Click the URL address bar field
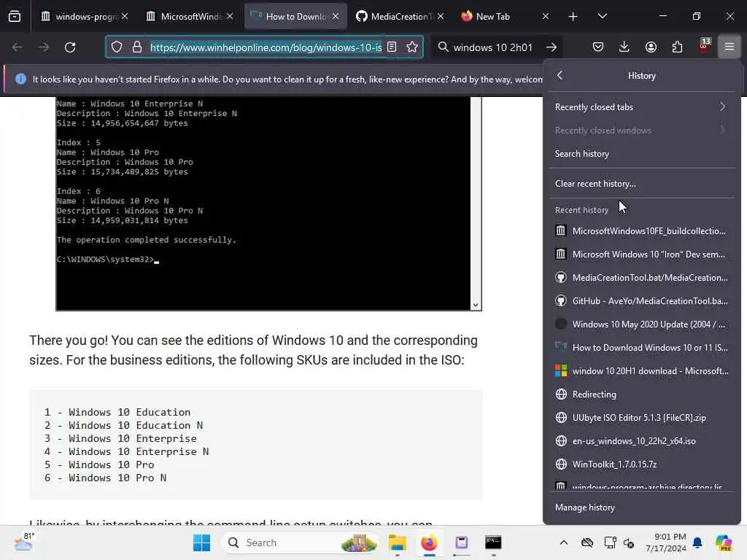The height and width of the screenshot is (560, 747). coord(266,47)
